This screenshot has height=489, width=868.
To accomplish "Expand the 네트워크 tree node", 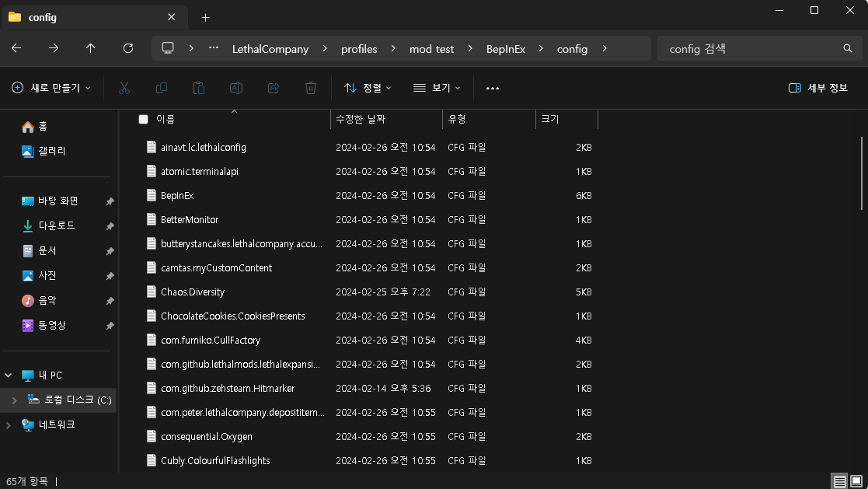I will point(9,425).
